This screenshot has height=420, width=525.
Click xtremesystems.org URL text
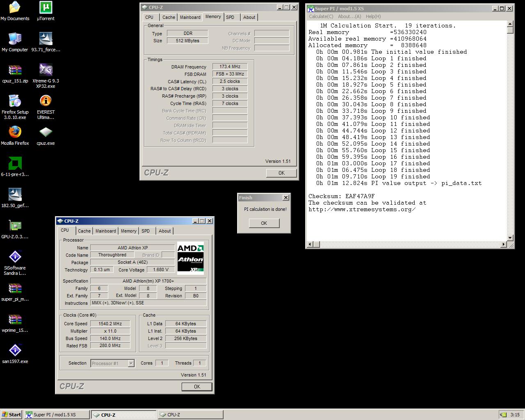click(362, 209)
